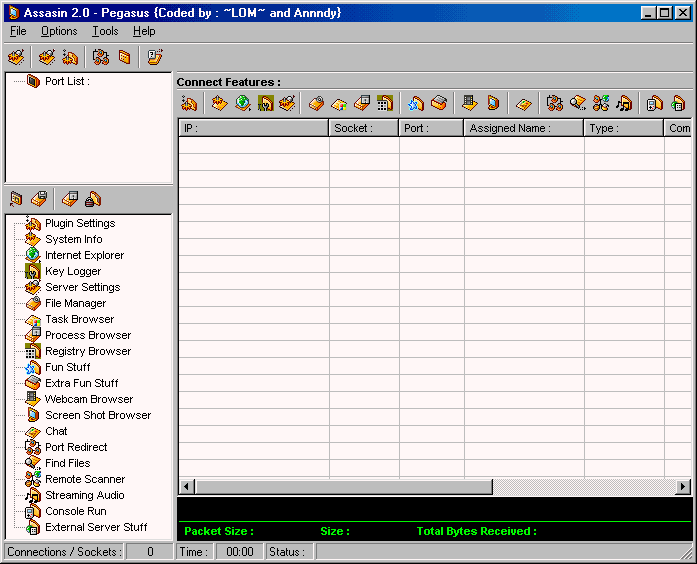Select the Port List tree root
697x564 pixels.
pos(66,81)
